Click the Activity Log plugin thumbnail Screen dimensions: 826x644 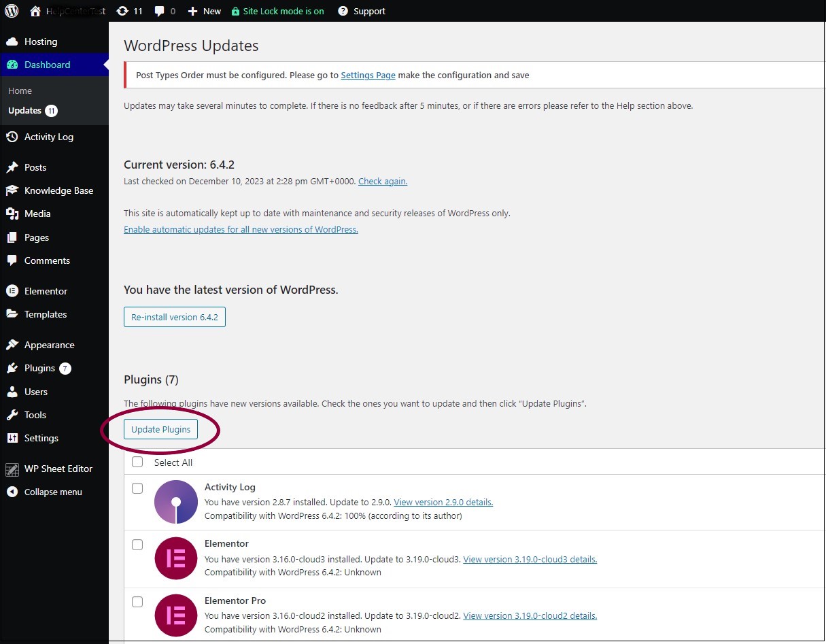[x=176, y=502]
